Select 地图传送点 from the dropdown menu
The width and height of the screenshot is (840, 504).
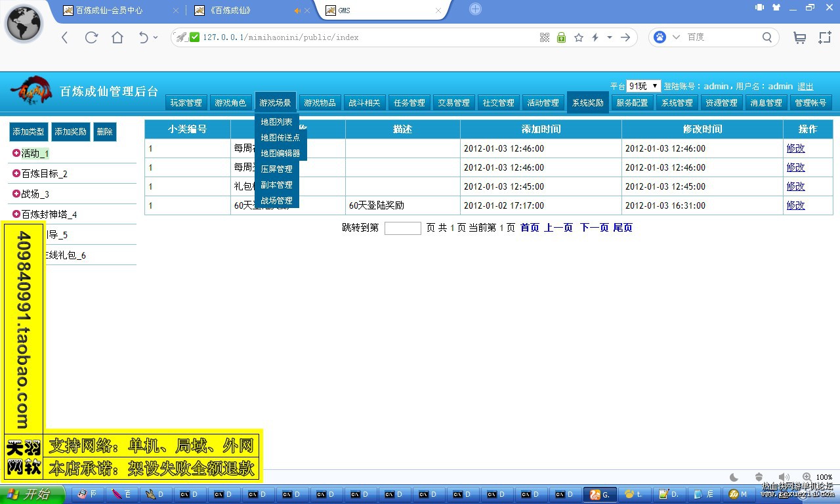point(280,138)
